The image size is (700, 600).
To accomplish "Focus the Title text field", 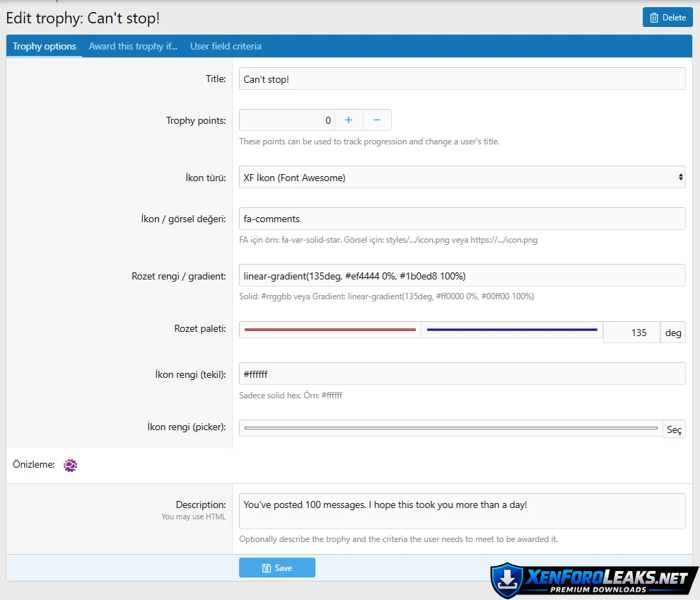I will [x=462, y=79].
